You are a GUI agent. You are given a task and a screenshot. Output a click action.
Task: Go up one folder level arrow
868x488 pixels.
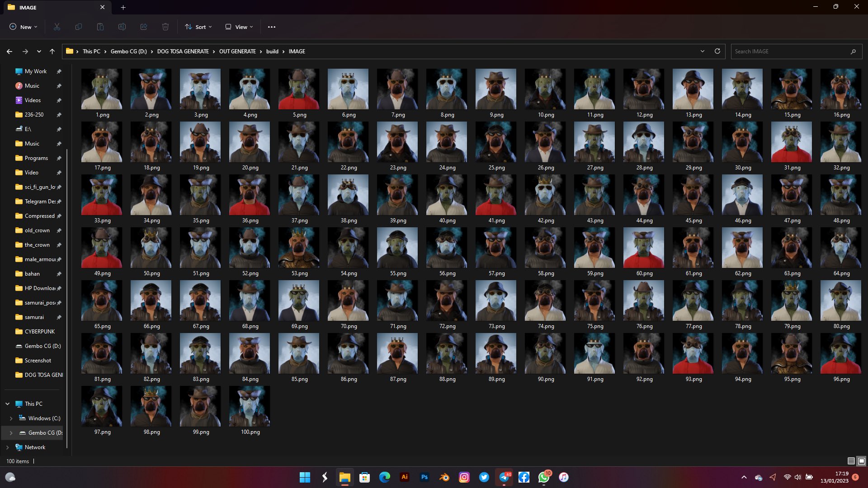(52, 52)
